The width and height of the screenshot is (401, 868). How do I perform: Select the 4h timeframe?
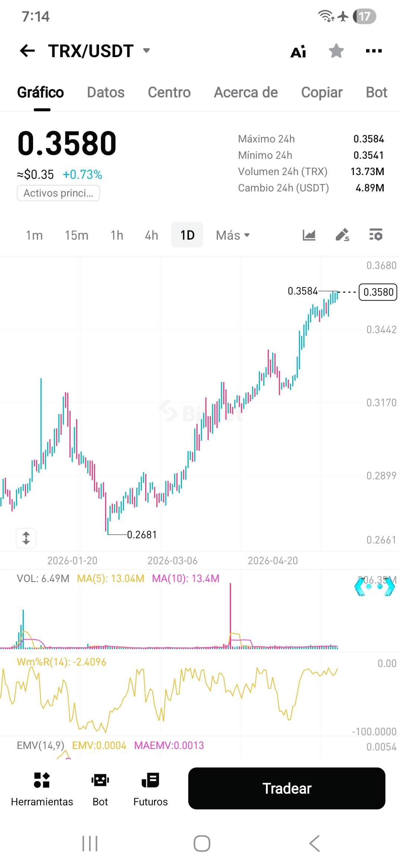point(151,235)
